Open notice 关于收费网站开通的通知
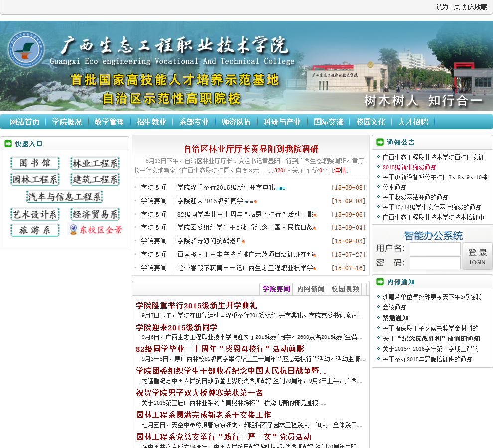Screen dimensions: 493x448 click(x=415, y=198)
